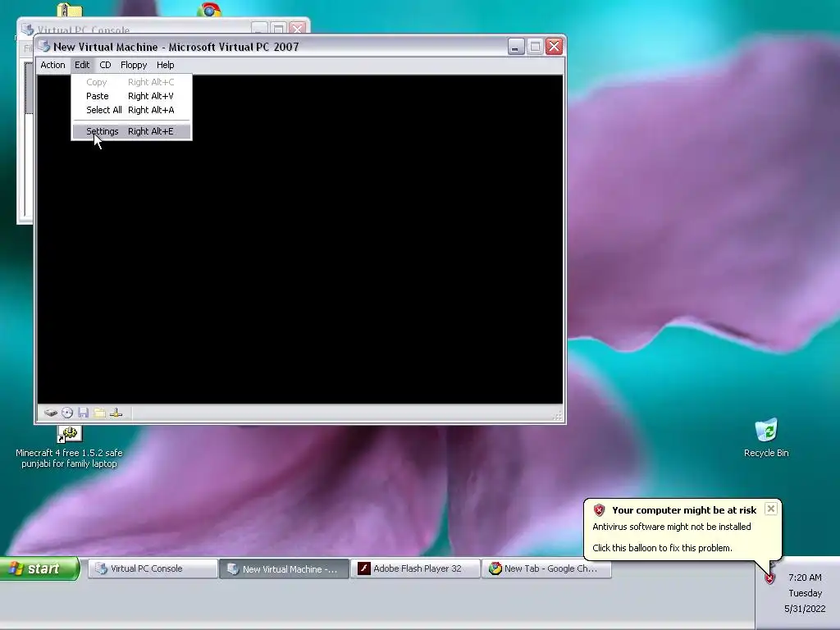840x630 pixels.
Task: Click the CD drive status icon
Action: coord(67,413)
